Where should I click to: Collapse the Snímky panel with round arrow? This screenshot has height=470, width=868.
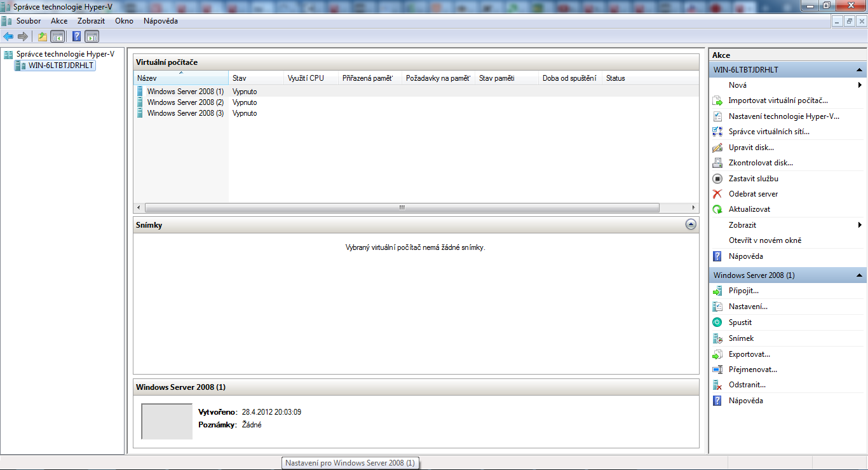(x=691, y=225)
